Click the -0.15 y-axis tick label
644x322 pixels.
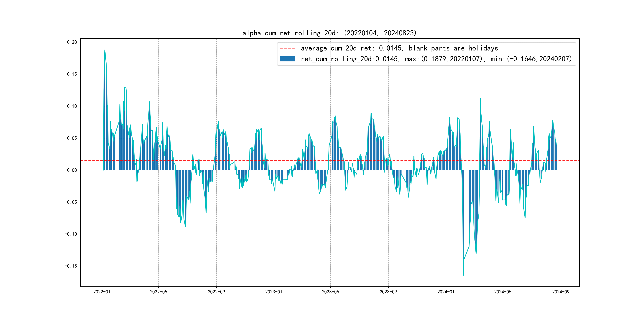[71, 266]
